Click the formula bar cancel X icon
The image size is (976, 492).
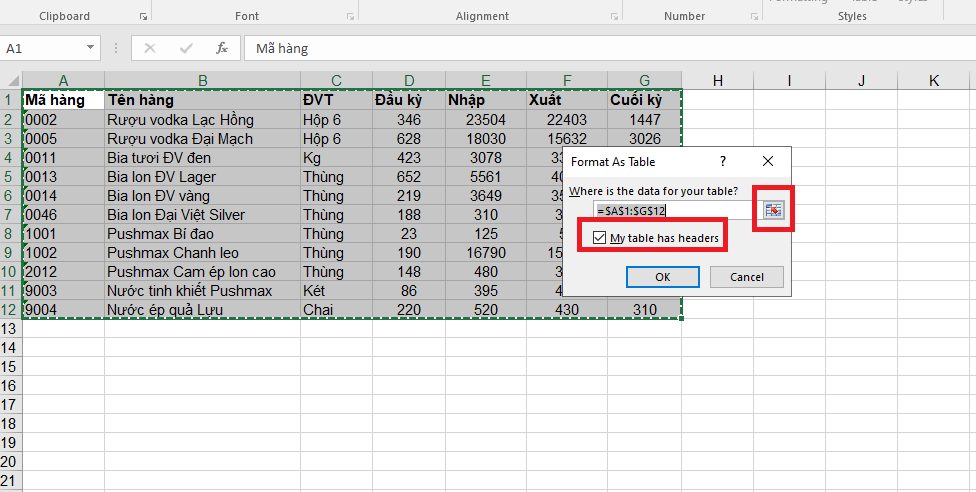150,48
